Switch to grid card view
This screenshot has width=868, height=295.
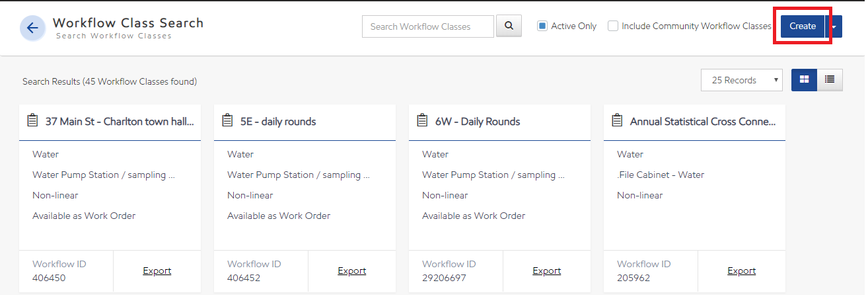point(804,80)
